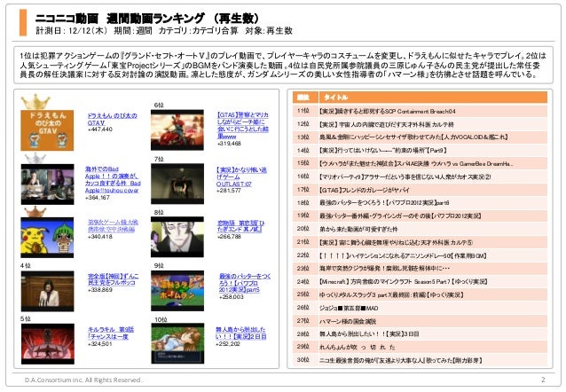Click the D.A.Consortium Inc. footer text

(x=83, y=380)
